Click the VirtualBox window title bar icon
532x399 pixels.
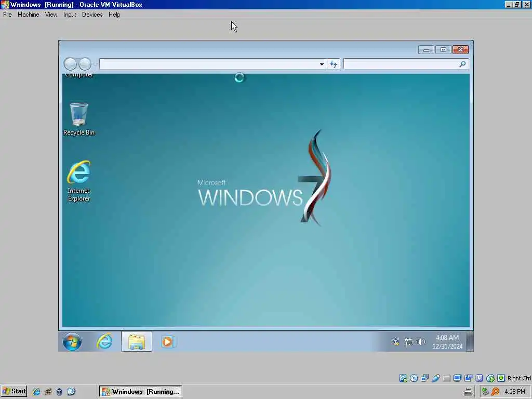pos(5,4)
